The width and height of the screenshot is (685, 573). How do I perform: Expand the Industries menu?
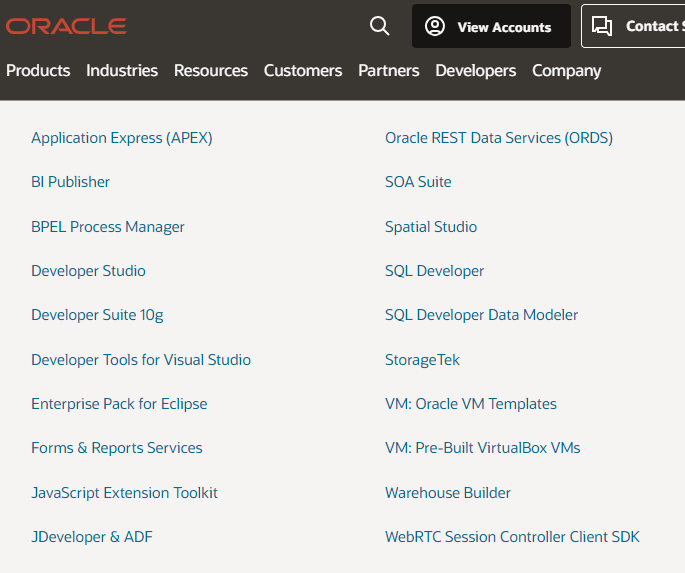click(122, 71)
